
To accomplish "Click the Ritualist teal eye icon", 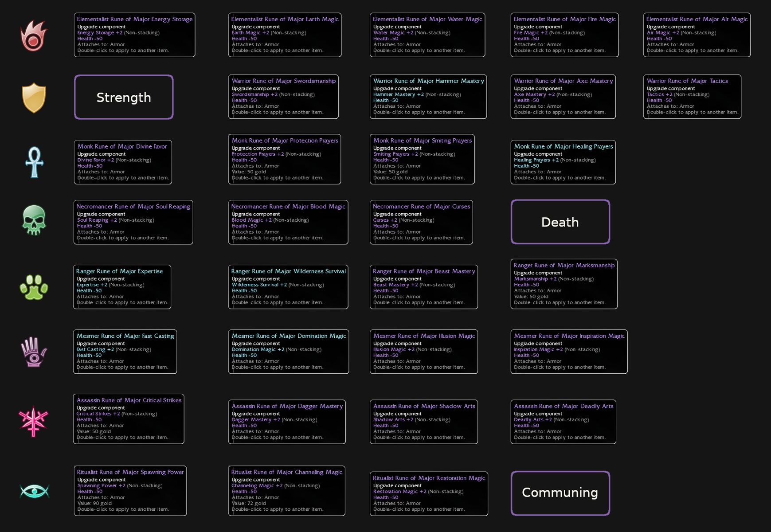I will tap(34, 491).
